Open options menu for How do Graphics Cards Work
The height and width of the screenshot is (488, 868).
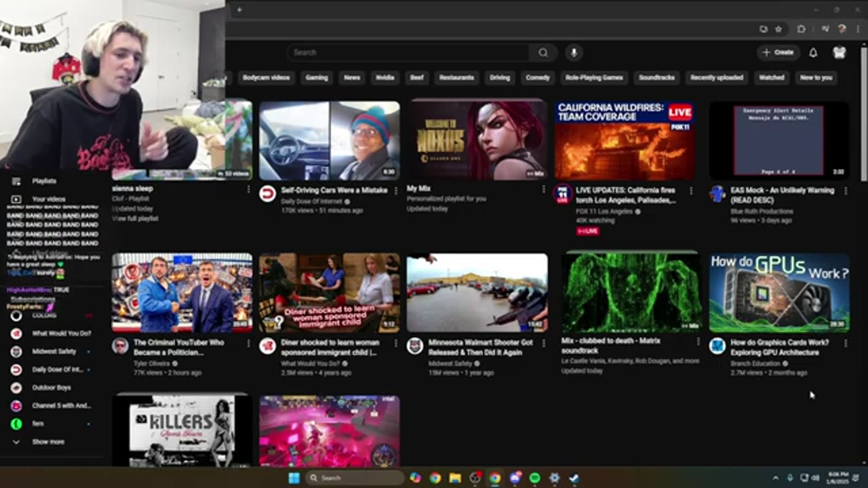click(846, 344)
